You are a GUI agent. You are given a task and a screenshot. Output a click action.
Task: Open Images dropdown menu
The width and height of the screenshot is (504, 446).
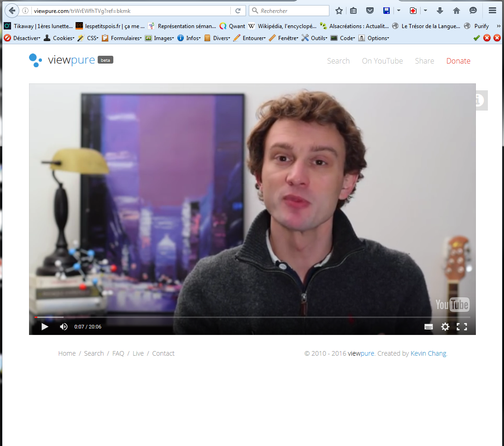(x=159, y=38)
